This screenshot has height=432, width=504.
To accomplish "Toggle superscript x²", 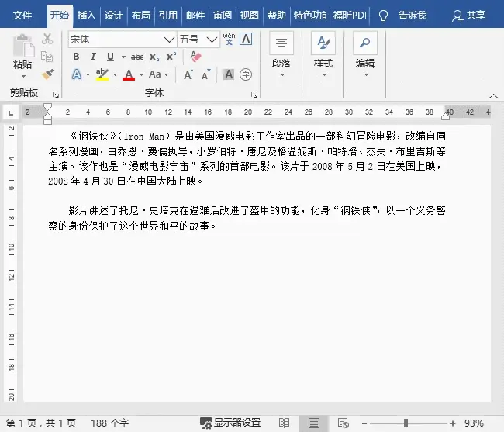I will [x=171, y=57].
